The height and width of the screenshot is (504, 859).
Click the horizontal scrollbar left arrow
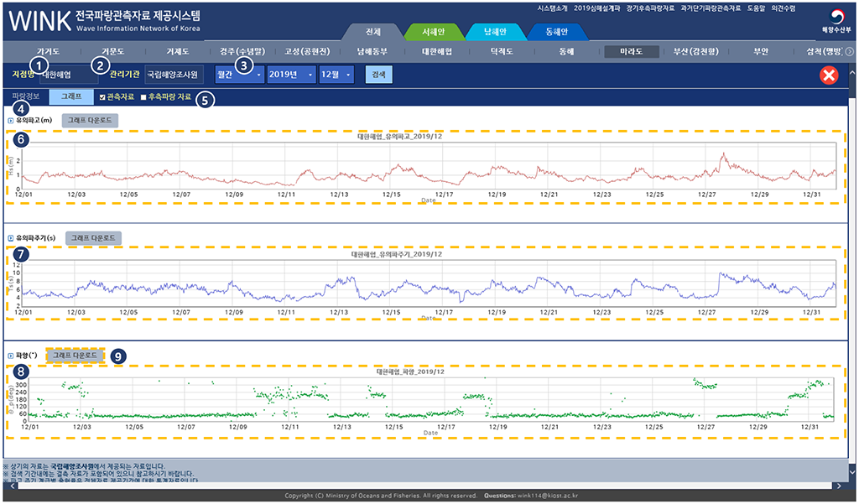pyautogui.click(x=11, y=486)
